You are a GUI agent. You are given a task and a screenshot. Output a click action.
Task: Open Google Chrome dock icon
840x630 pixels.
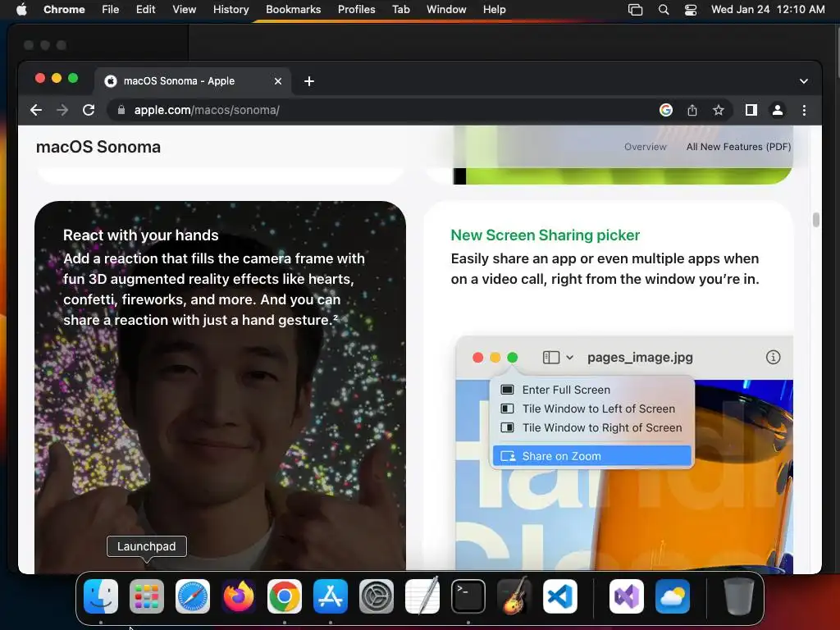(285, 596)
